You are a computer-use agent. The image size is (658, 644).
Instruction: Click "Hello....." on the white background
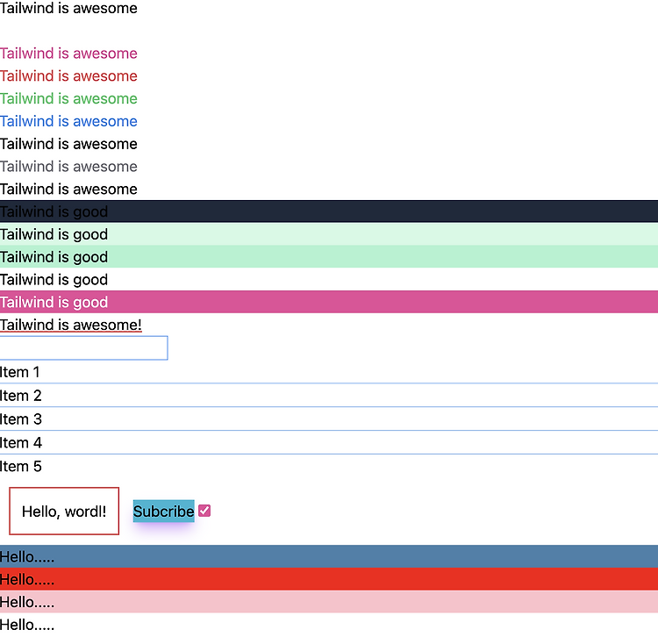(x=27, y=625)
